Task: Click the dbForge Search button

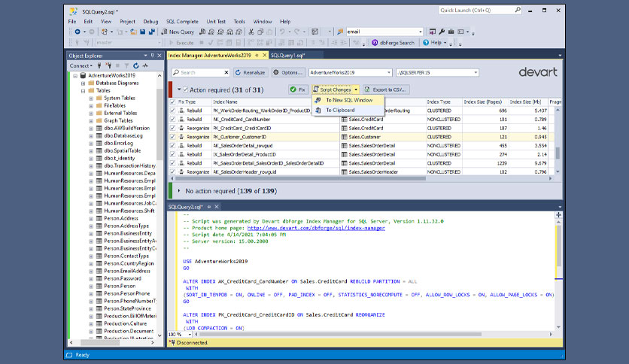Action: [x=393, y=43]
